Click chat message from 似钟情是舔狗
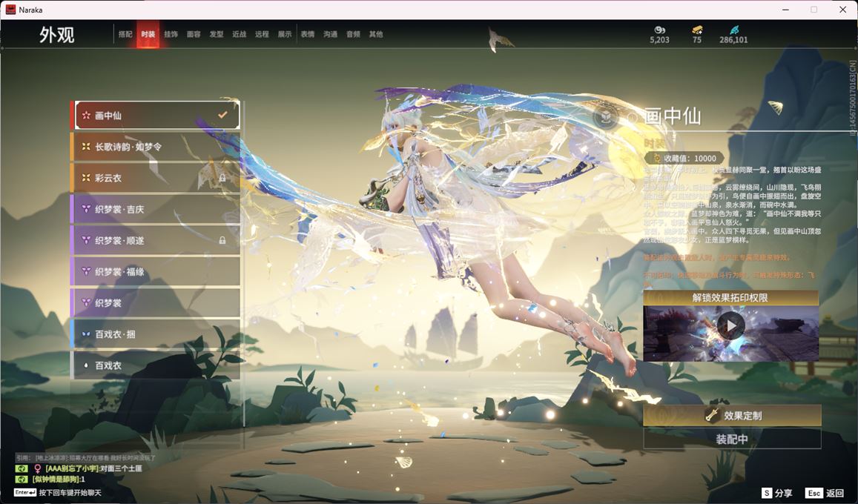The image size is (858, 504). (59, 480)
